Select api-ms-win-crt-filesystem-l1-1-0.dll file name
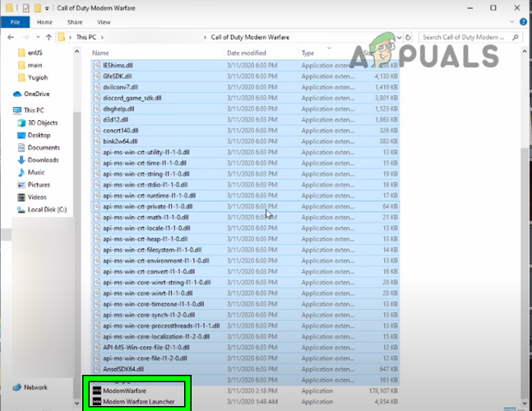This screenshot has width=532, height=411. tap(152, 250)
